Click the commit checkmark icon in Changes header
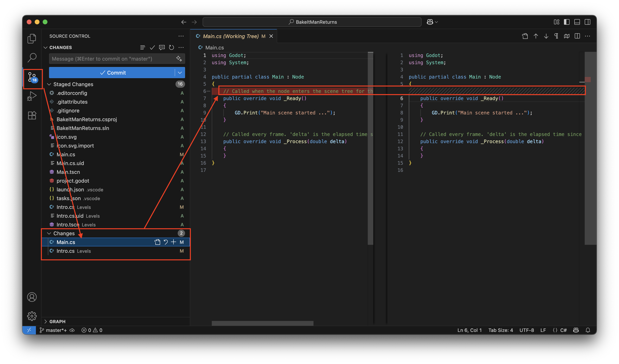Viewport: 619px width, 364px height. click(x=152, y=47)
